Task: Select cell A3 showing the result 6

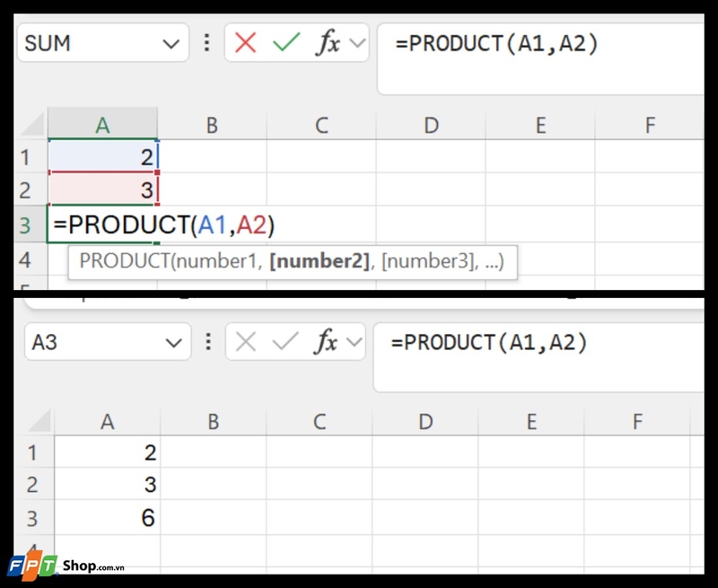Action: pos(108,517)
